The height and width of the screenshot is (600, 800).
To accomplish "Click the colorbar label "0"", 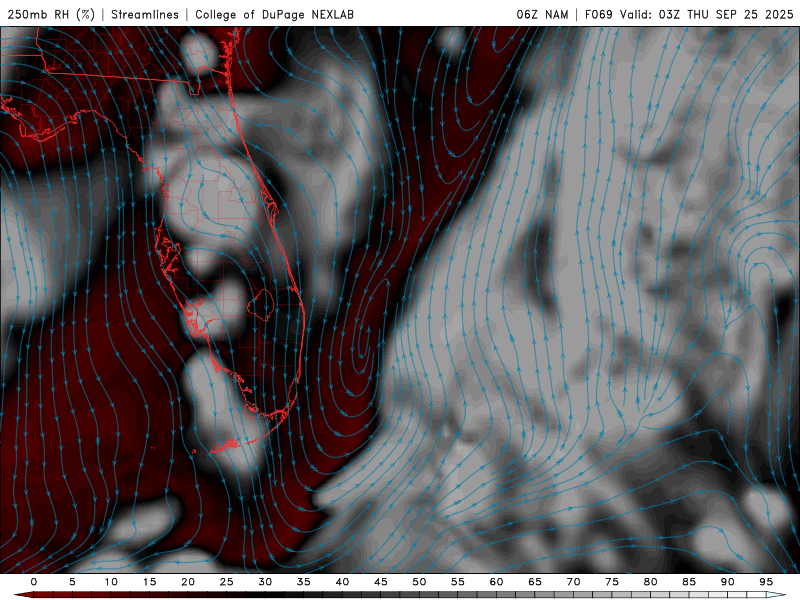I will pyautogui.click(x=34, y=582).
